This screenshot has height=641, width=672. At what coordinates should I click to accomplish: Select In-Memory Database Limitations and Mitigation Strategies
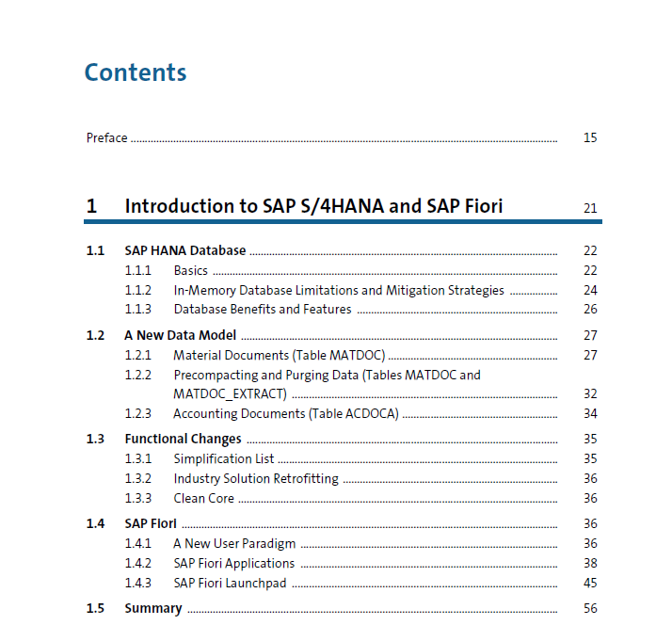[x=338, y=291]
